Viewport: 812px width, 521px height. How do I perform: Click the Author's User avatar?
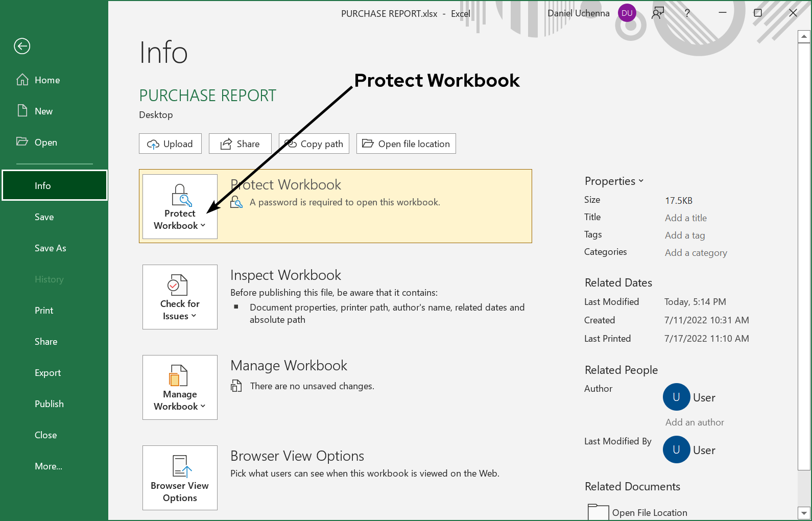[x=676, y=397]
